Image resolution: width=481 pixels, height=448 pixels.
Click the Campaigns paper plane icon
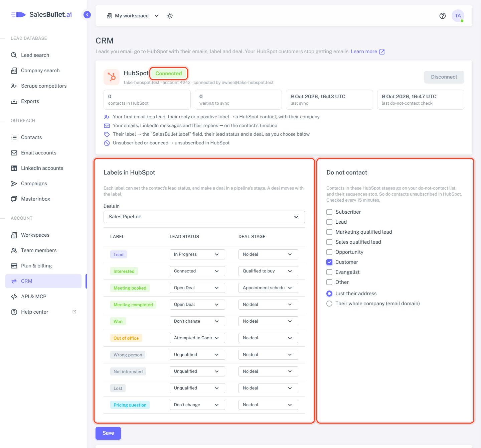click(x=14, y=184)
